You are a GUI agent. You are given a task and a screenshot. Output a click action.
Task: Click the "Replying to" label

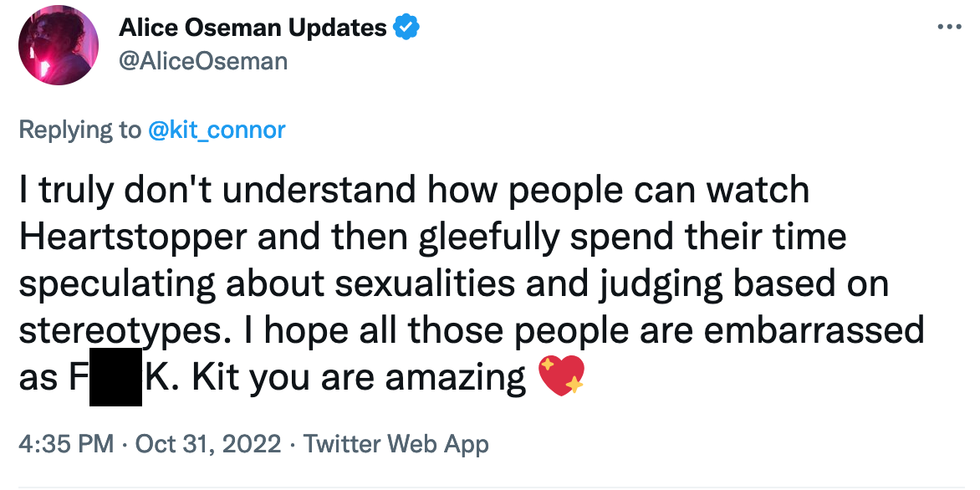point(81,129)
